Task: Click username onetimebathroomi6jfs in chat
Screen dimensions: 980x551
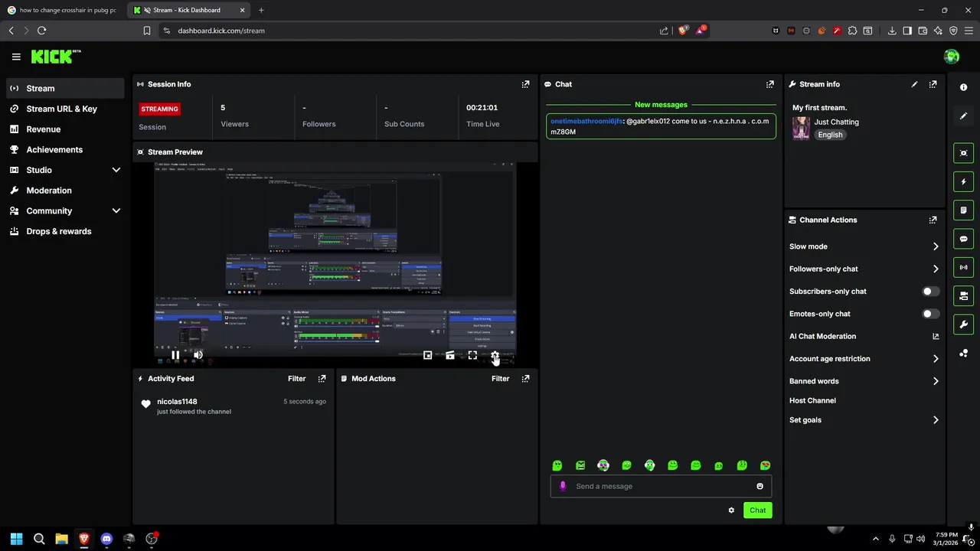Action: coord(586,122)
